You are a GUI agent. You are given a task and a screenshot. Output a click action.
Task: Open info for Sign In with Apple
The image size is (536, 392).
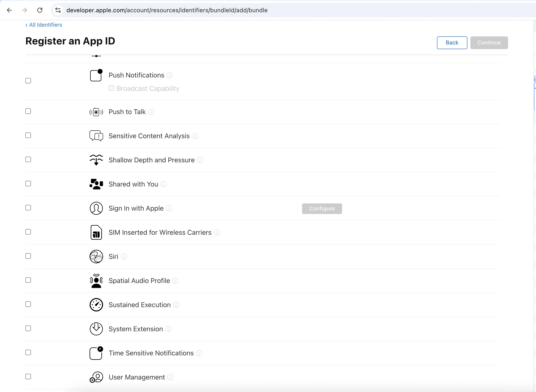[169, 208]
